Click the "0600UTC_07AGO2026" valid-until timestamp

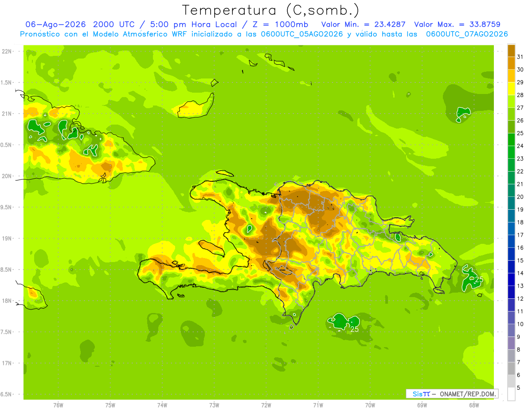[467, 34]
